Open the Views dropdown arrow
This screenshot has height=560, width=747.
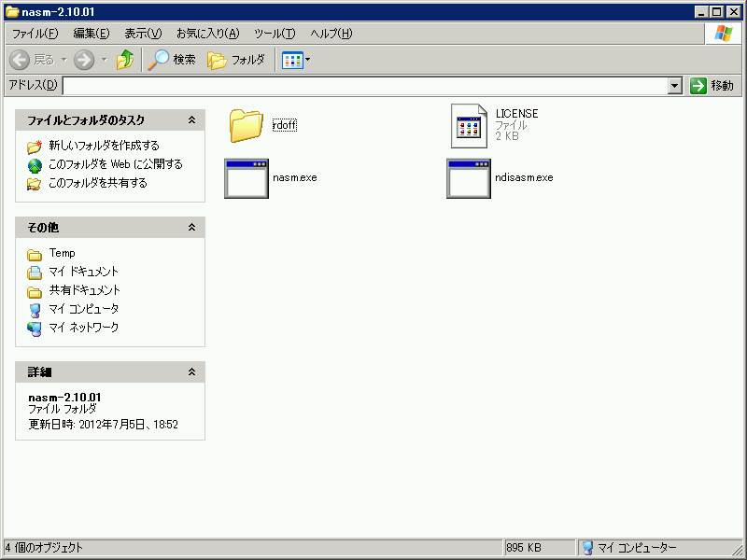pyautogui.click(x=308, y=60)
